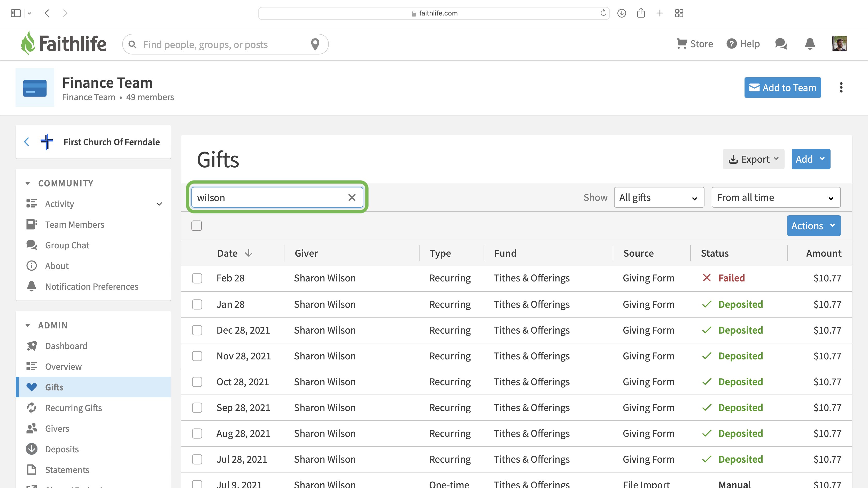Open the Safari downloads icon

(x=622, y=13)
